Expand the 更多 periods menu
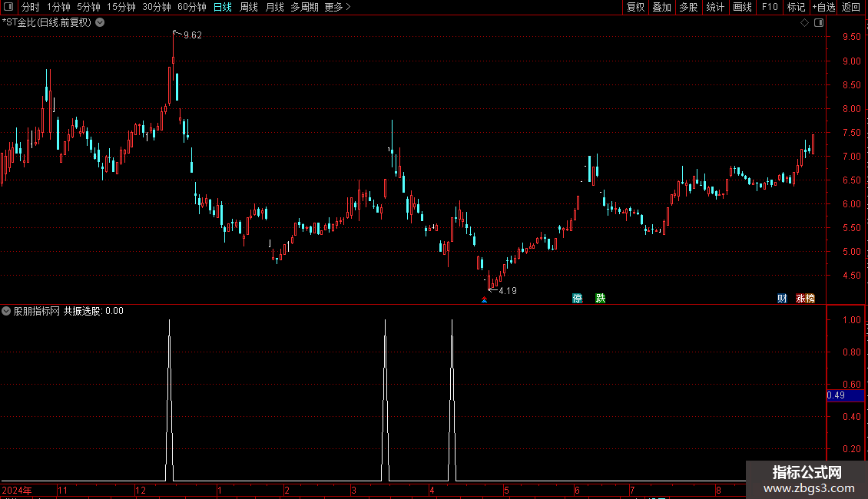Viewport: 868px width, 499px height. (338, 7)
